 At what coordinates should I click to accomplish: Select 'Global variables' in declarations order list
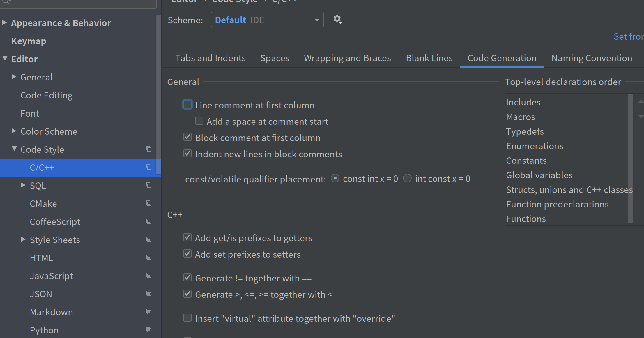(539, 175)
